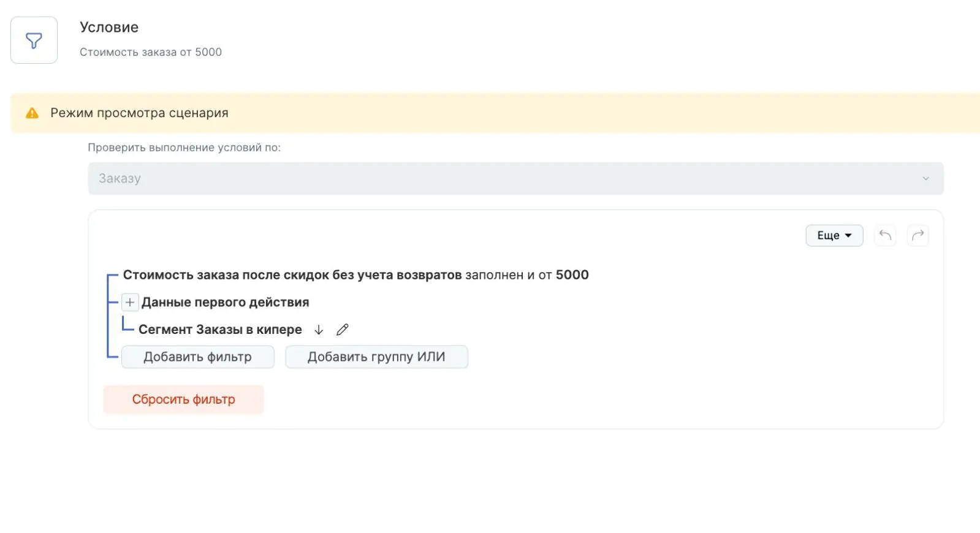The height and width of the screenshot is (533, 980).
Task: Select the Сегмент Заказы в кипере item
Action: point(220,330)
